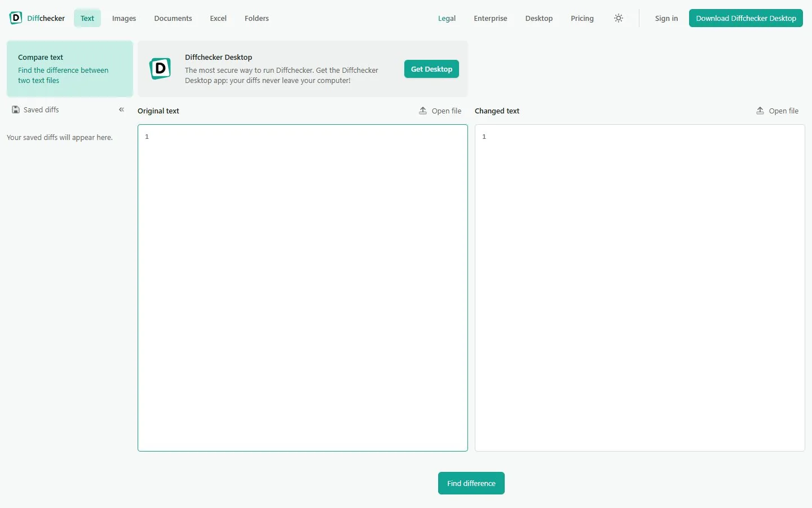Click the 'Diffchecker Desktop' banner heading

tap(218, 57)
